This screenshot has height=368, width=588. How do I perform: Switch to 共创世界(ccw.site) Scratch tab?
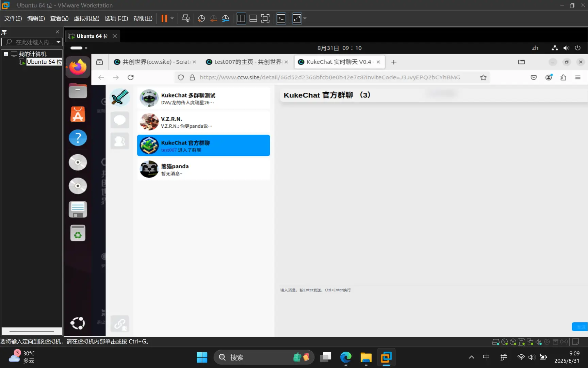(155, 62)
